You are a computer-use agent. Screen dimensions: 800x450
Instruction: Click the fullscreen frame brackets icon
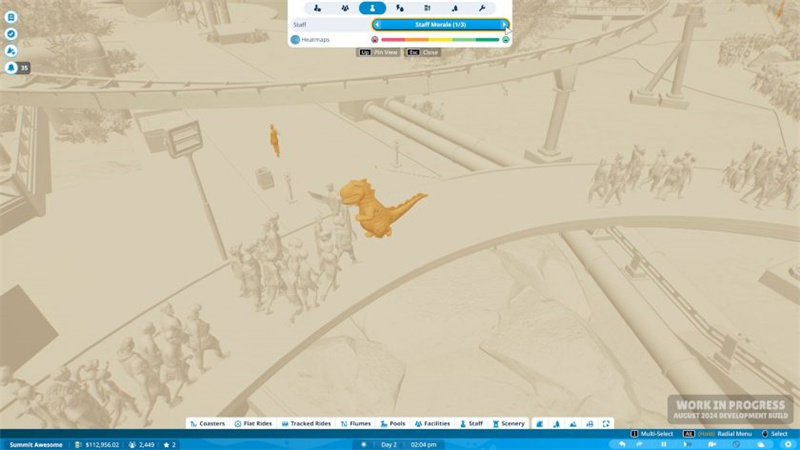[606, 423]
